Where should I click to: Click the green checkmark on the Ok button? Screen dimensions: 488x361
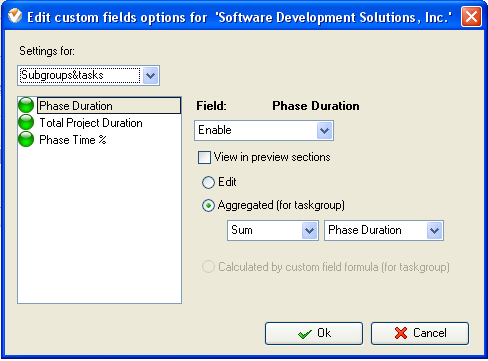point(304,334)
